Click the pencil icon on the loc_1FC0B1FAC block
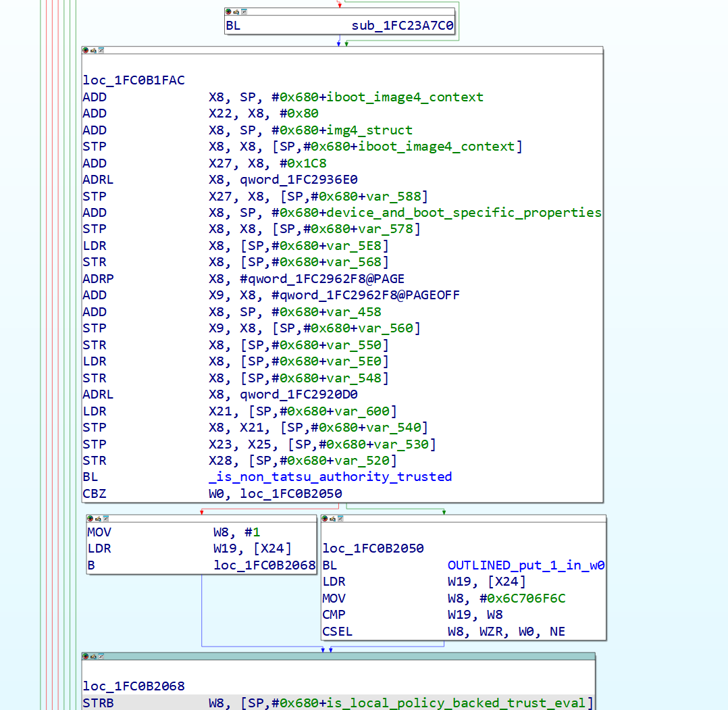 pos(93,51)
